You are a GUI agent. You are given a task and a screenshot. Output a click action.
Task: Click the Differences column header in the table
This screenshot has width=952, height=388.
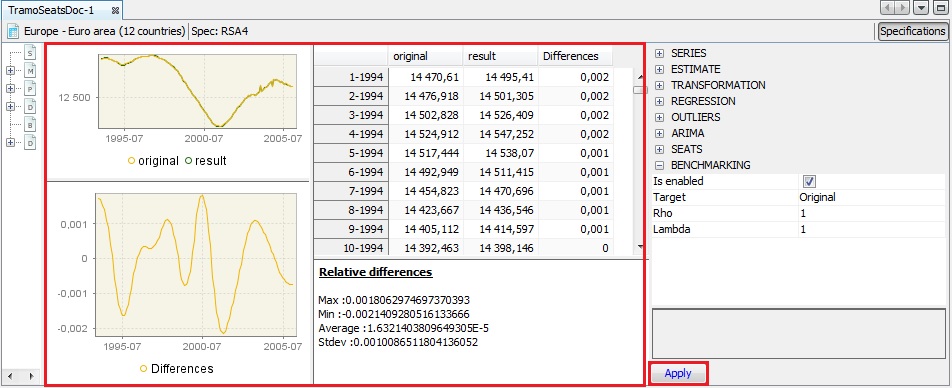[575, 56]
